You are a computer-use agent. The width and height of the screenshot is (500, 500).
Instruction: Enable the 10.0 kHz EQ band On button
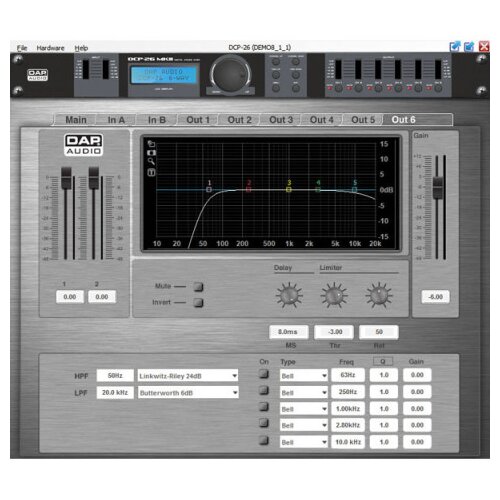click(x=264, y=441)
